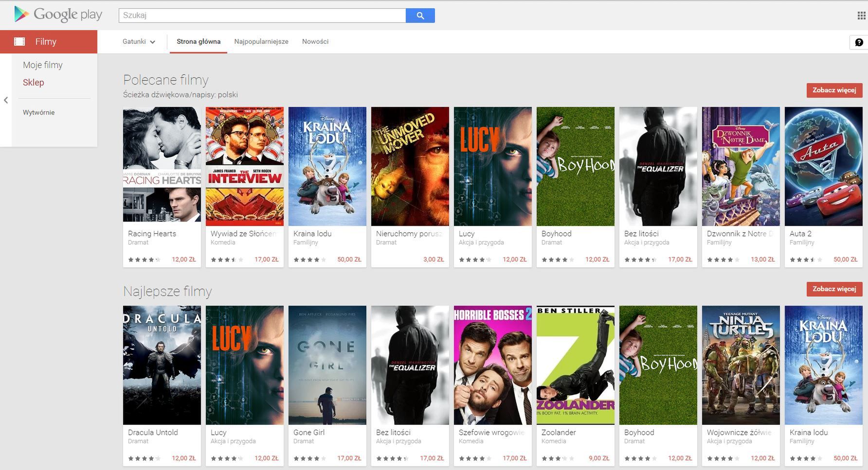Open the Auta 2 poster
This screenshot has width=868, height=470.
(x=824, y=167)
